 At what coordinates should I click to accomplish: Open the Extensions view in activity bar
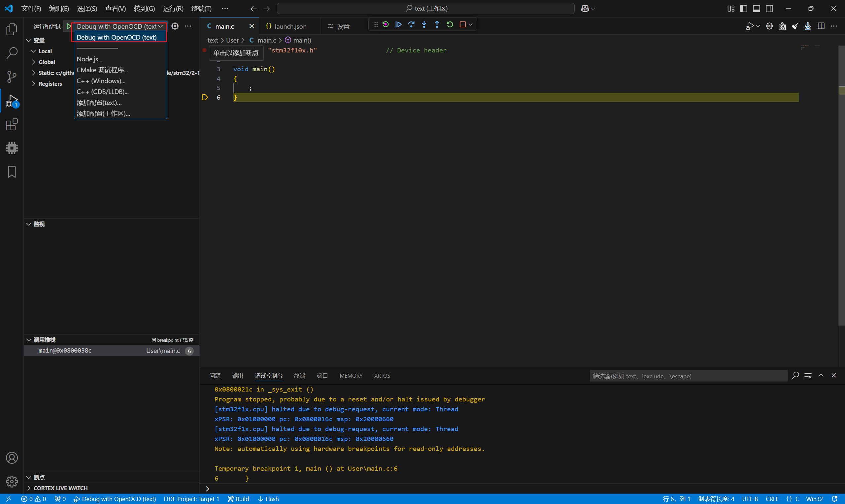tap(12, 125)
